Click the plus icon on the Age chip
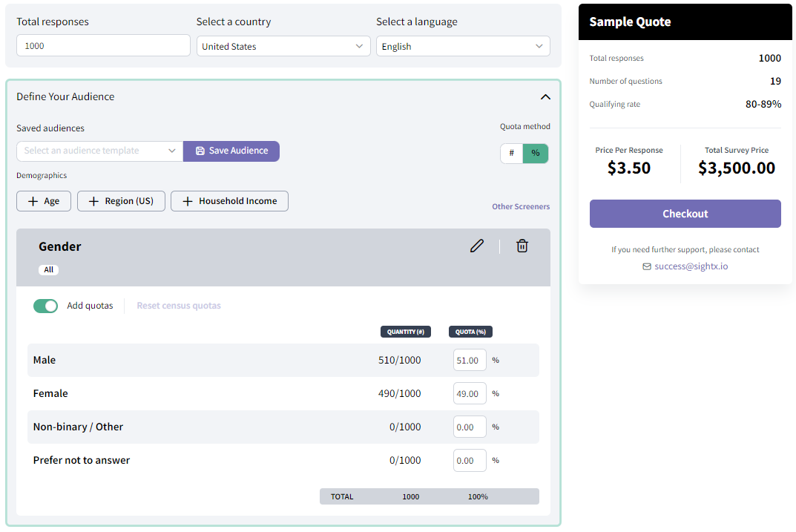This screenshot has height=532, width=796. pyautogui.click(x=33, y=202)
